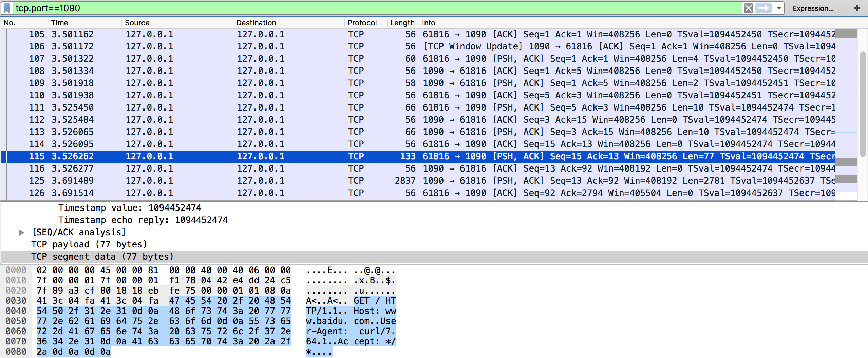Select packet 109 with Len=2
868x358 pixels.
click(418, 83)
